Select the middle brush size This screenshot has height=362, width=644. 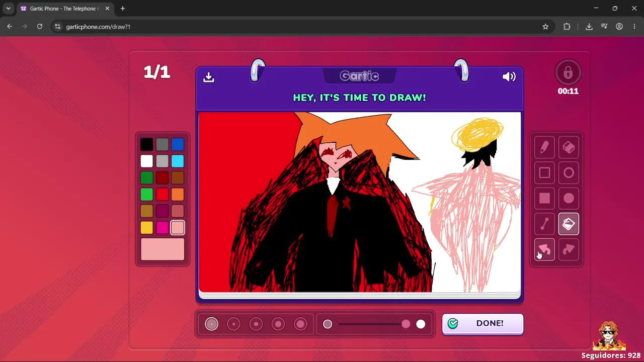[256, 324]
